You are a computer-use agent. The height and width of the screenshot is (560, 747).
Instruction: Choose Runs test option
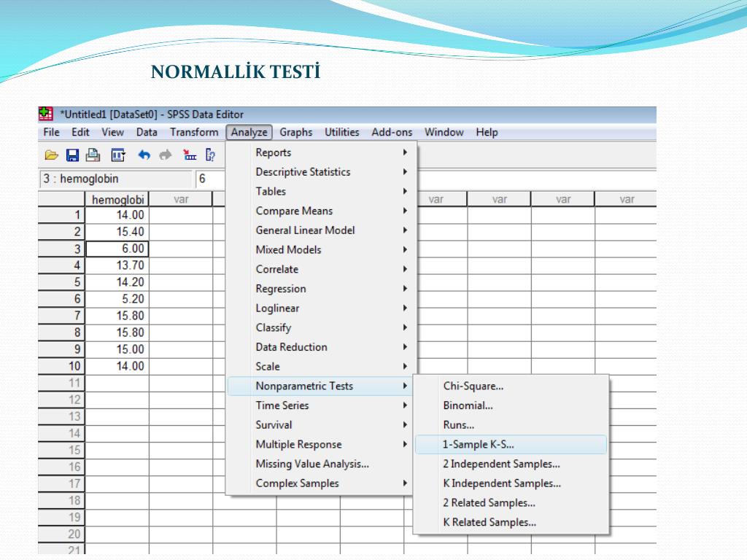[x=511, y=425]
